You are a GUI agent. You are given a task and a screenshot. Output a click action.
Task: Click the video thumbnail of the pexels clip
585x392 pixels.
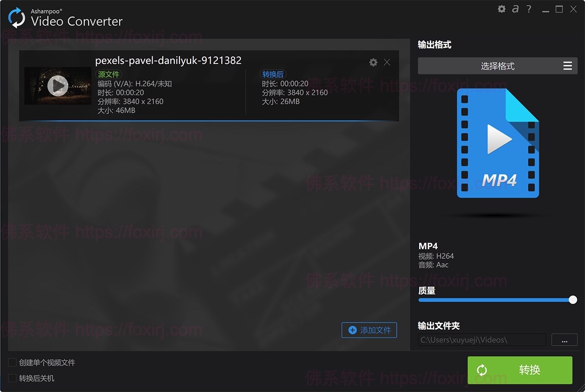(57, 85)
